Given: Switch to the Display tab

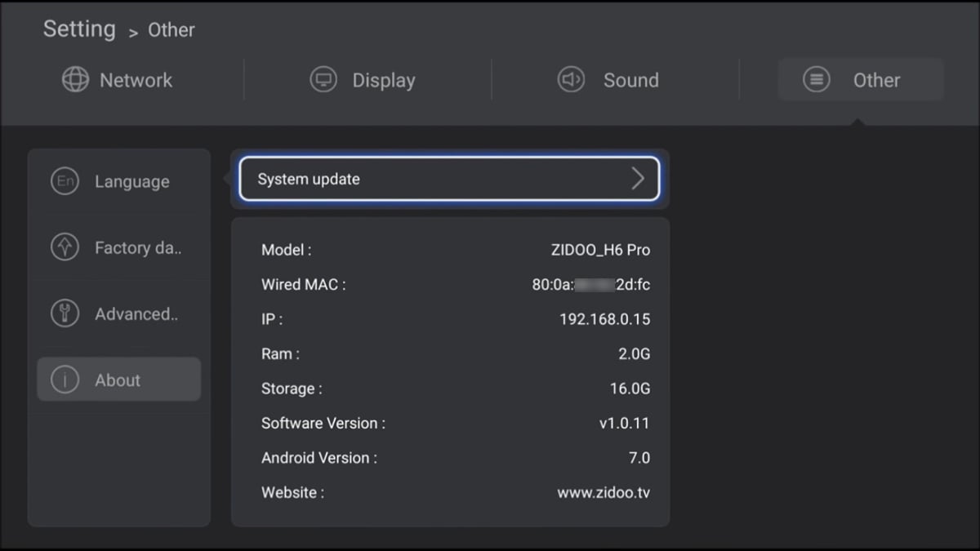Looking at the screenshot, I should [x=363, y=79].
